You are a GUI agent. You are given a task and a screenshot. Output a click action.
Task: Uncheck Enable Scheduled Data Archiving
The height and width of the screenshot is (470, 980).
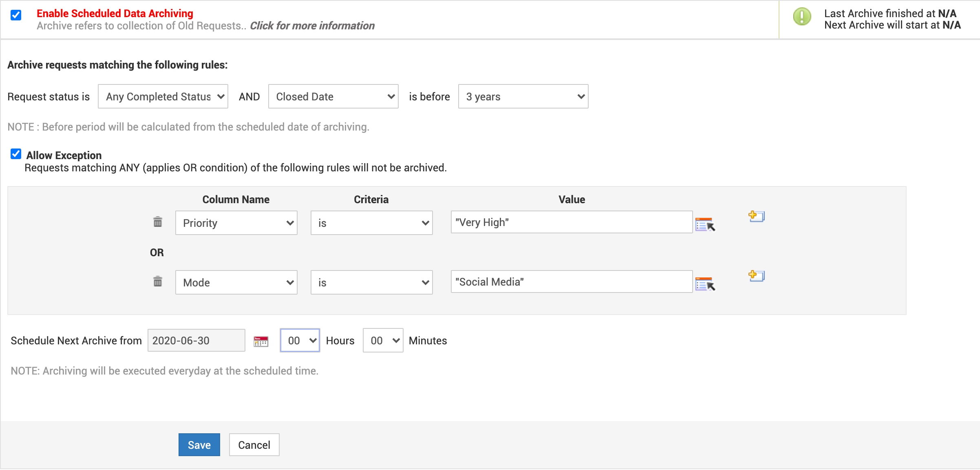[x=16, y=15]
